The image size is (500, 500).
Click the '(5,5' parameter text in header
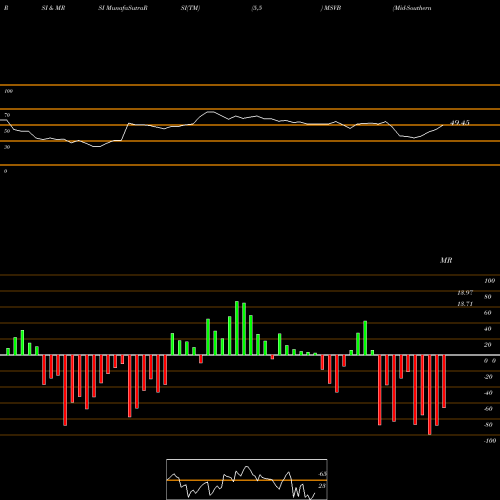pyautogui.click(x=257, y=8)
